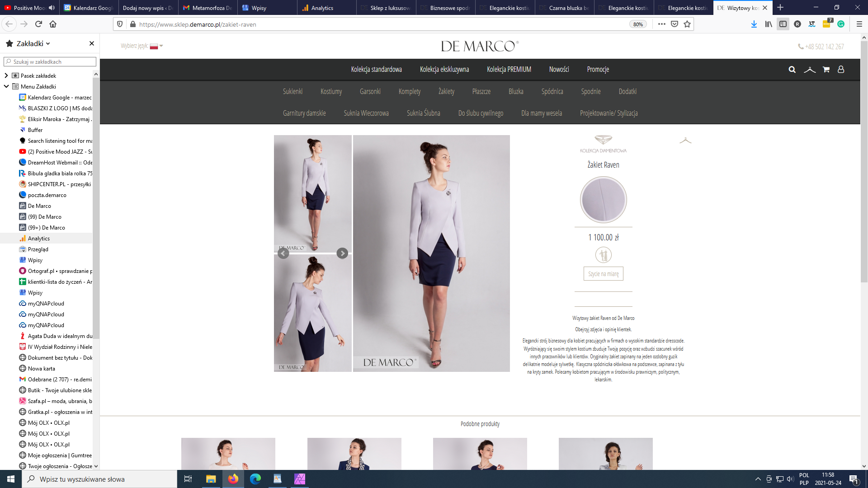
Task: Click the Firefox downloads arrow icon
Action: point(754,24)
